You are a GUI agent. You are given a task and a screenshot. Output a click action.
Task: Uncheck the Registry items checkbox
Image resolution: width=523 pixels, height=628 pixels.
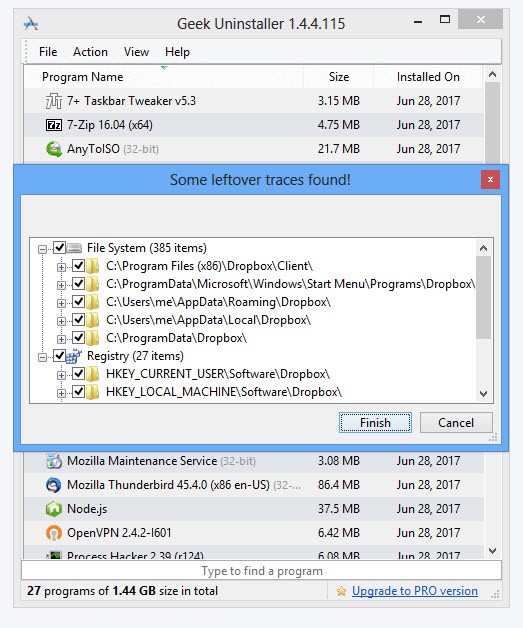coord(59,356)
